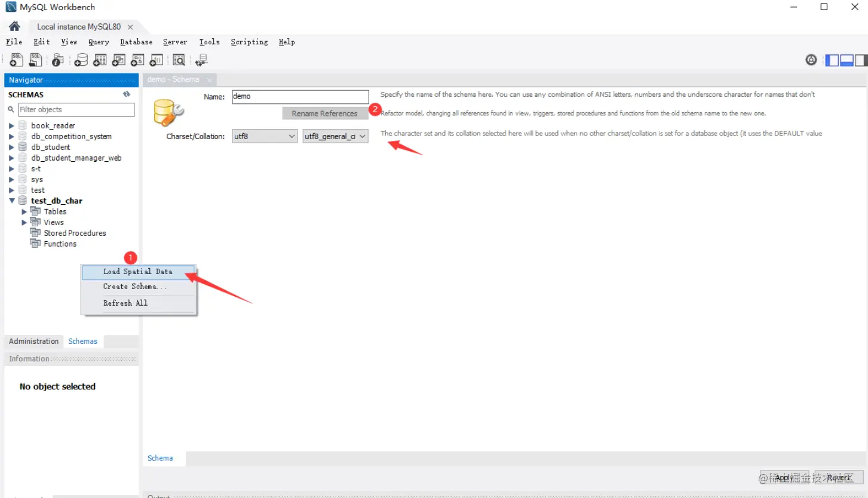Expand the Tables node arrow
This screenshot has width=868, height=498.
(24, 211)
